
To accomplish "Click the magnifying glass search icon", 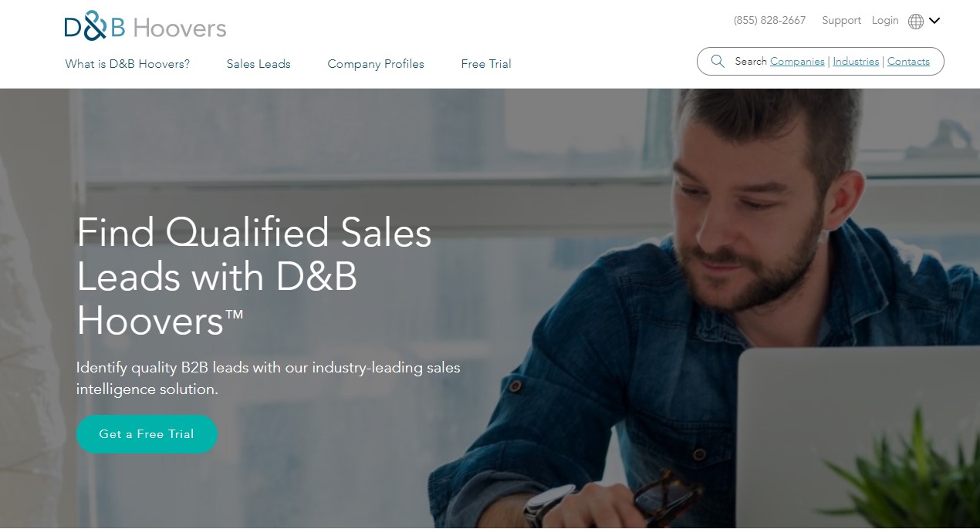I will (718, 62).
